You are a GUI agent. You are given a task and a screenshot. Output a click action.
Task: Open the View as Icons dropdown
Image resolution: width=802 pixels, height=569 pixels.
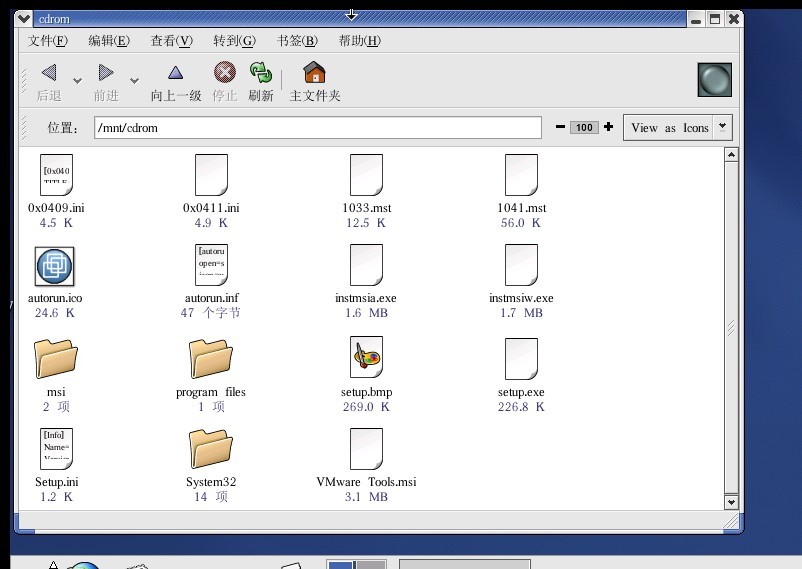(x=677, y=128)
